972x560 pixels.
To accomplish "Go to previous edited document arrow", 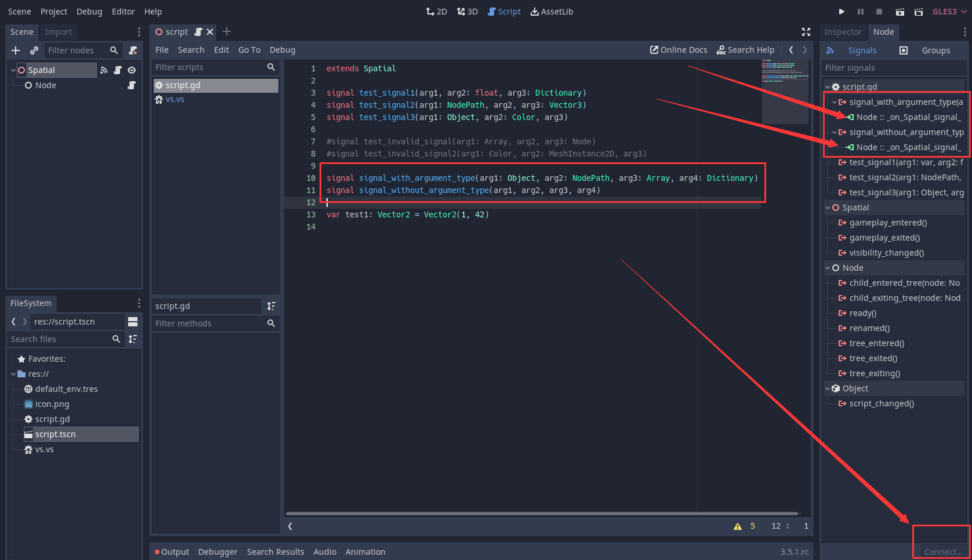I will click(x=791, y=50).
